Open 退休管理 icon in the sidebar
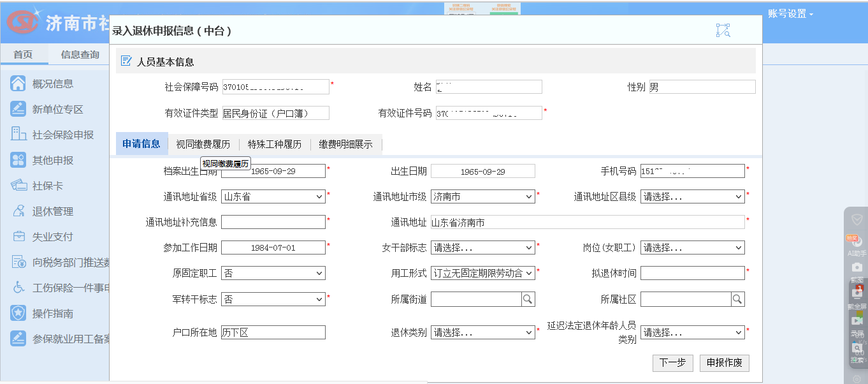The height and width of the screenshot is (384, 868). pyautogui.click(x=18, y=211)
